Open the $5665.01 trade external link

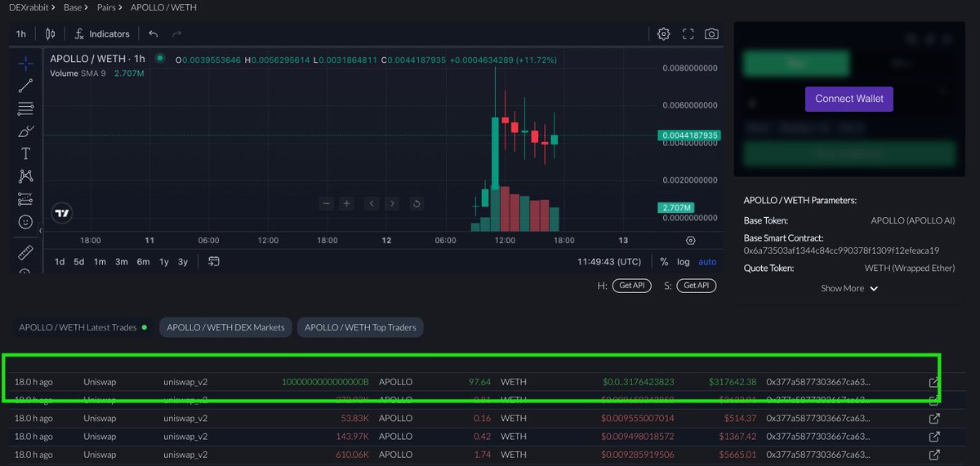934,455
